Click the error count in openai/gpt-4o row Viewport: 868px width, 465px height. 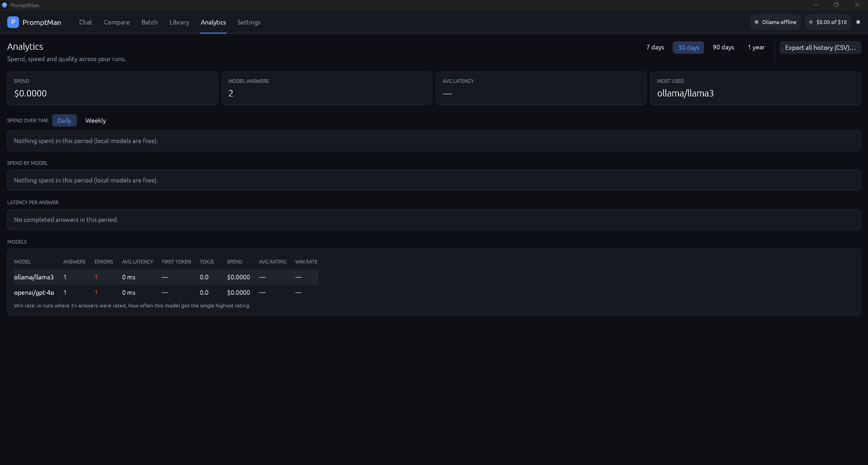[x=96, y=292]
